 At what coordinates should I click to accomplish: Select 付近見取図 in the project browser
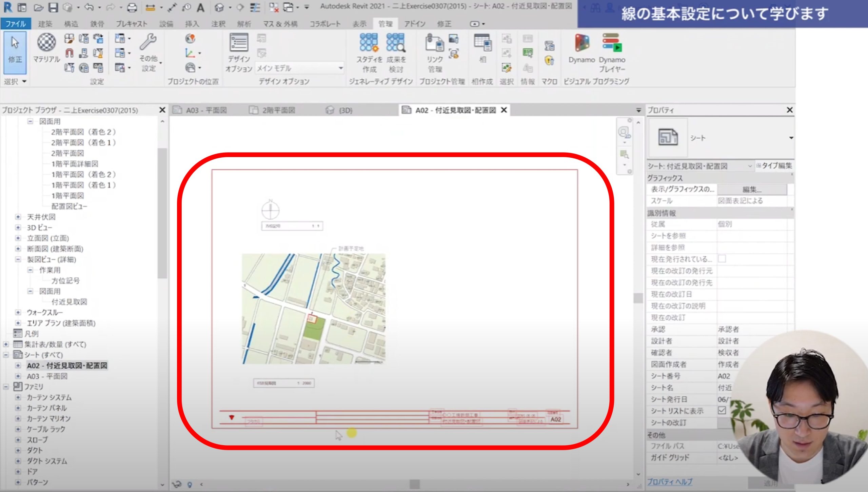click(x=69, y=302)
